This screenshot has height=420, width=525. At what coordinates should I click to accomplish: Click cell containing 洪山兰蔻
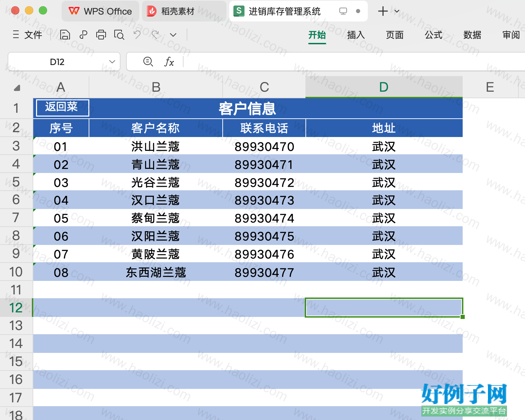(x=156, y=146)
